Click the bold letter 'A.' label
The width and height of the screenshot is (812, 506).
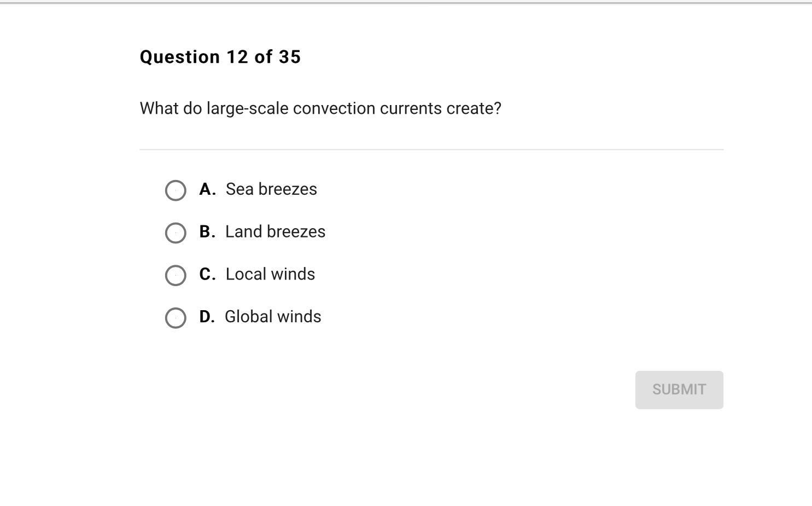207,189
